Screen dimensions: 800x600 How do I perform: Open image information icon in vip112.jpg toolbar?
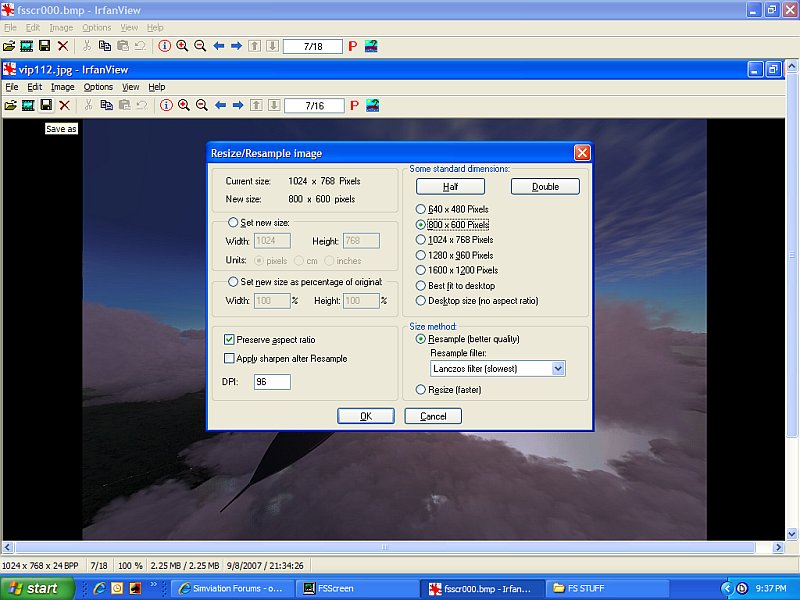point(166,105)
